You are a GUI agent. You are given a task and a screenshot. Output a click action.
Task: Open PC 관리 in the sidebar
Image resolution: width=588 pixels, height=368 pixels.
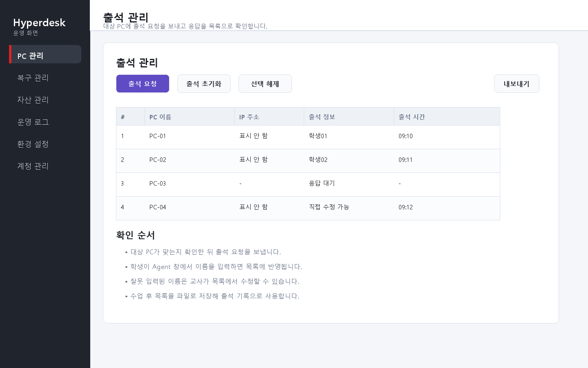coord(45,54)
